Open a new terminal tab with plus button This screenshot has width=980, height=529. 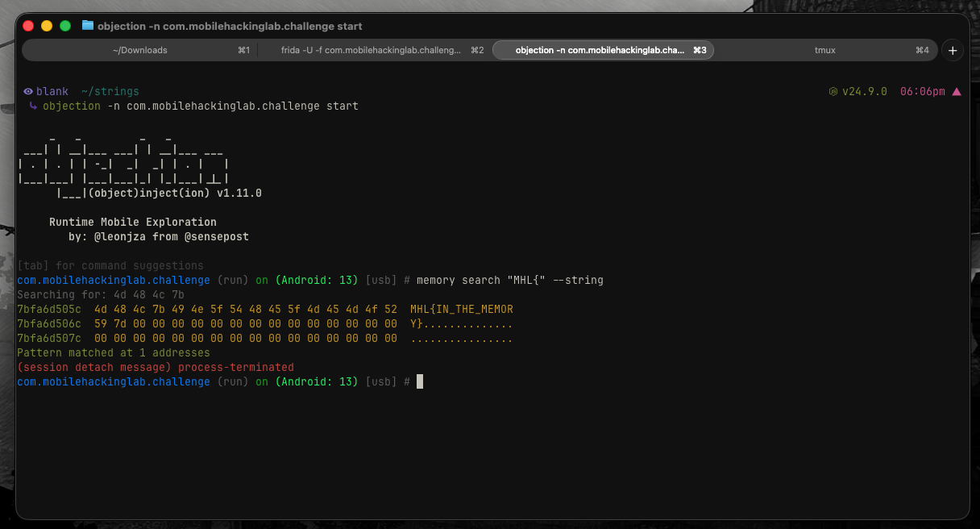coord(953,50)
